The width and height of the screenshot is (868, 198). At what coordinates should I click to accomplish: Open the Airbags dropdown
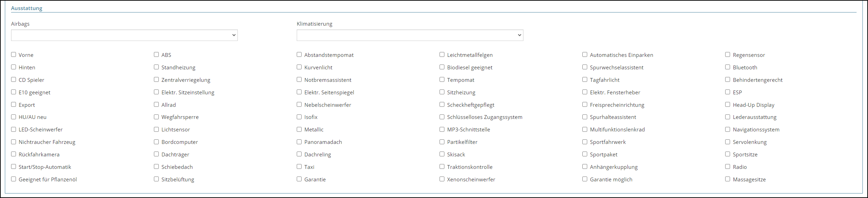click(x=124, y=35)
